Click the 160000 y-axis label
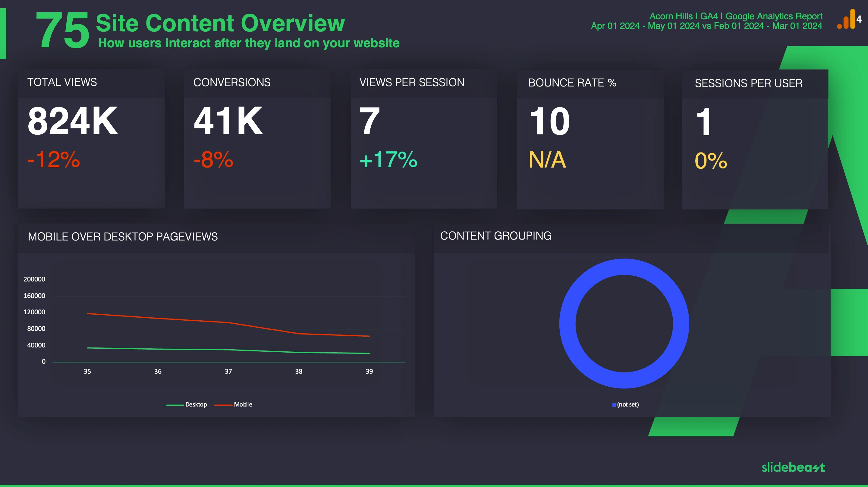The height and width of the screenshot is (487, 868). tap(34, 296)
